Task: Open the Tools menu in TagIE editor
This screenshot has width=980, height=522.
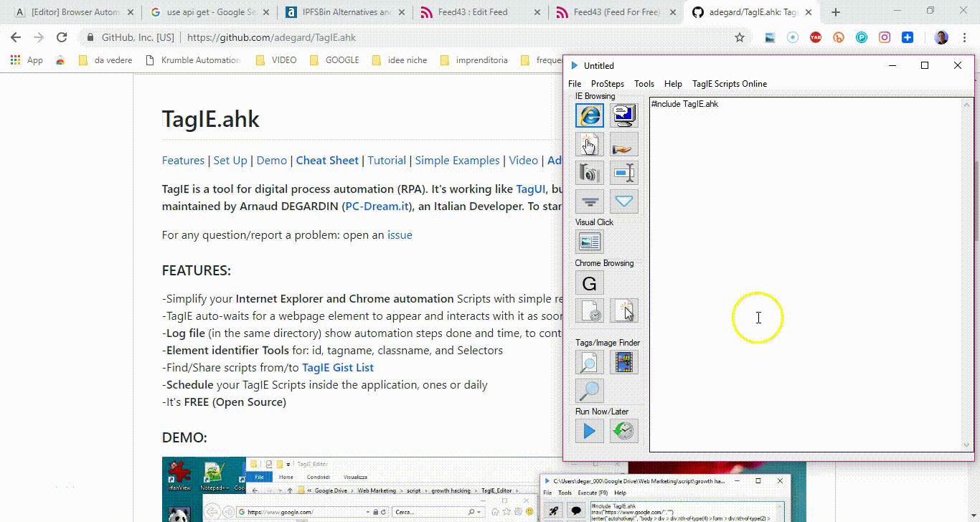Action: (x=644, y=84)
